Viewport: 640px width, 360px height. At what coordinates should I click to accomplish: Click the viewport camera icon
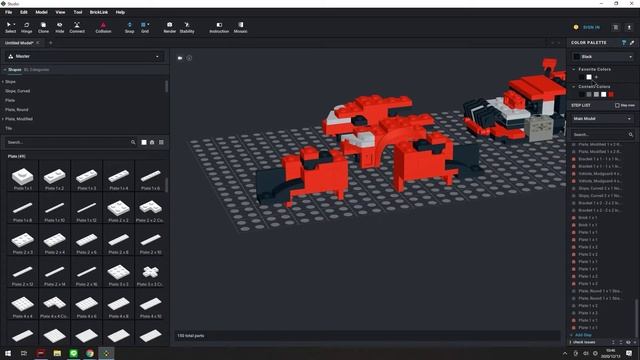pos(180,58)
